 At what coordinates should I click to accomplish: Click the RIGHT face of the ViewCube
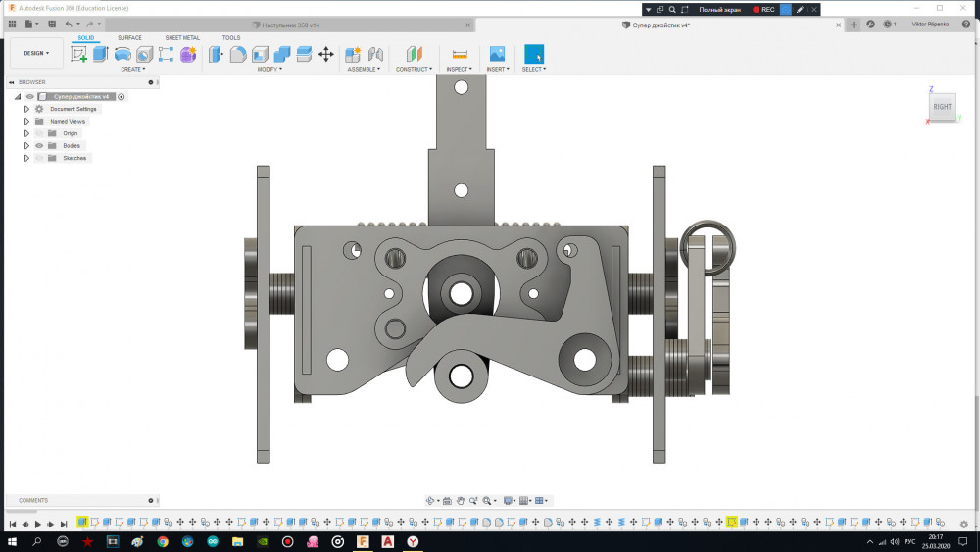942,106
